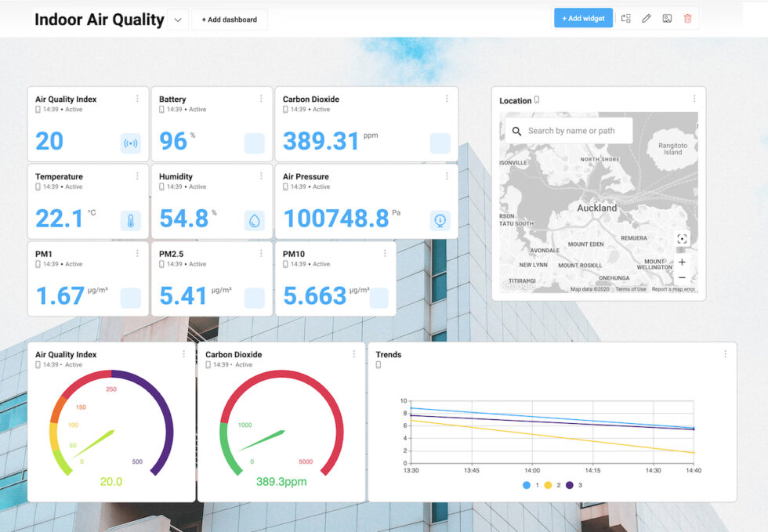
Task: Click the rearrange widgets layout icon
Action: [626, 19]
